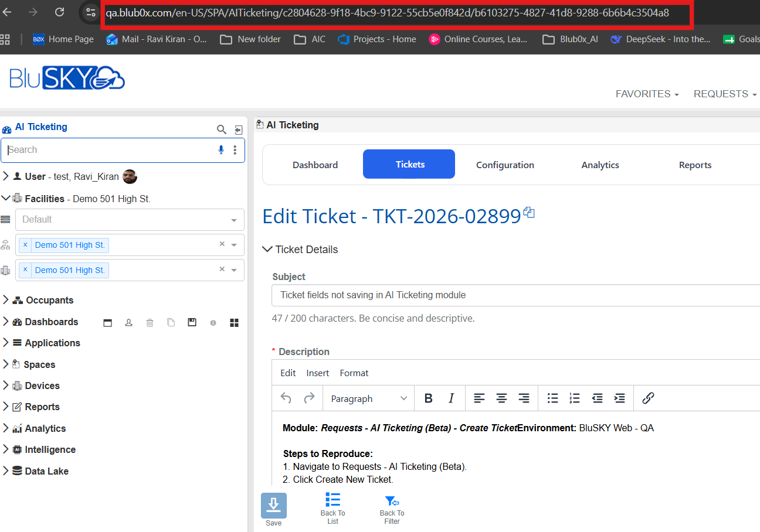Open the Reports tab
The width and height of the screenshot is (760, 532).
point(695,165)
